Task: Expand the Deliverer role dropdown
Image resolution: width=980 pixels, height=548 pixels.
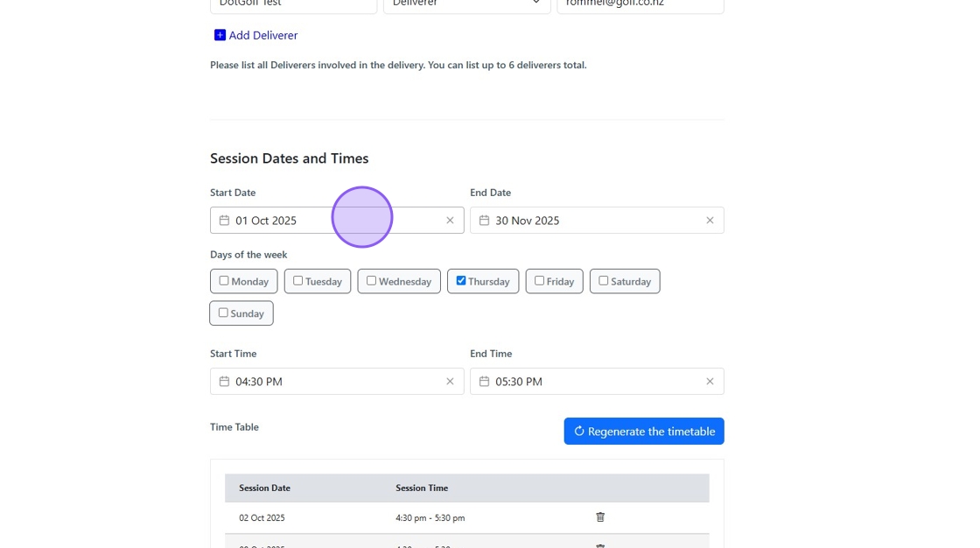Action: tap(466, 4)
